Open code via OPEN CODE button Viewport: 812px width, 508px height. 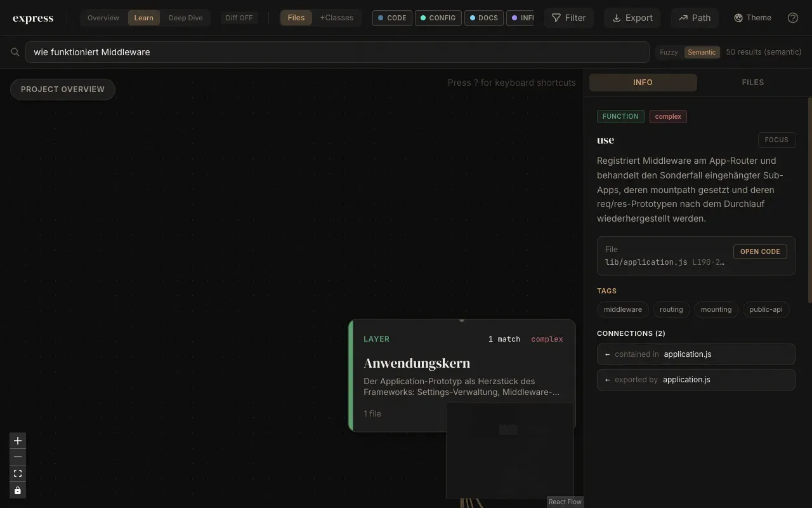[760, 251]
